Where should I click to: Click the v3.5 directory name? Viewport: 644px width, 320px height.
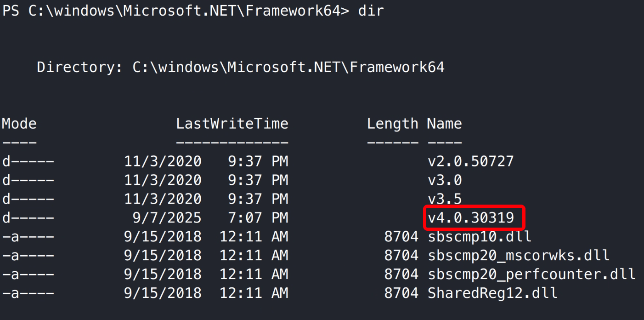[x=445, y=199]
